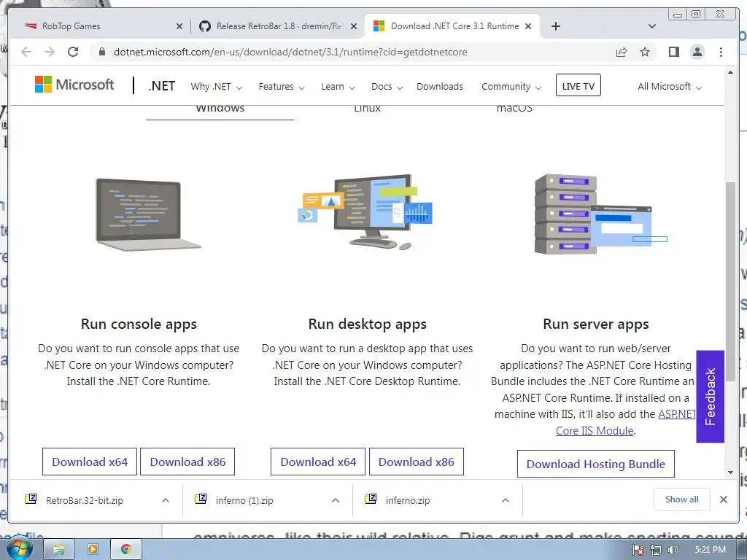Open the Downloads nav item

[440, 87]
